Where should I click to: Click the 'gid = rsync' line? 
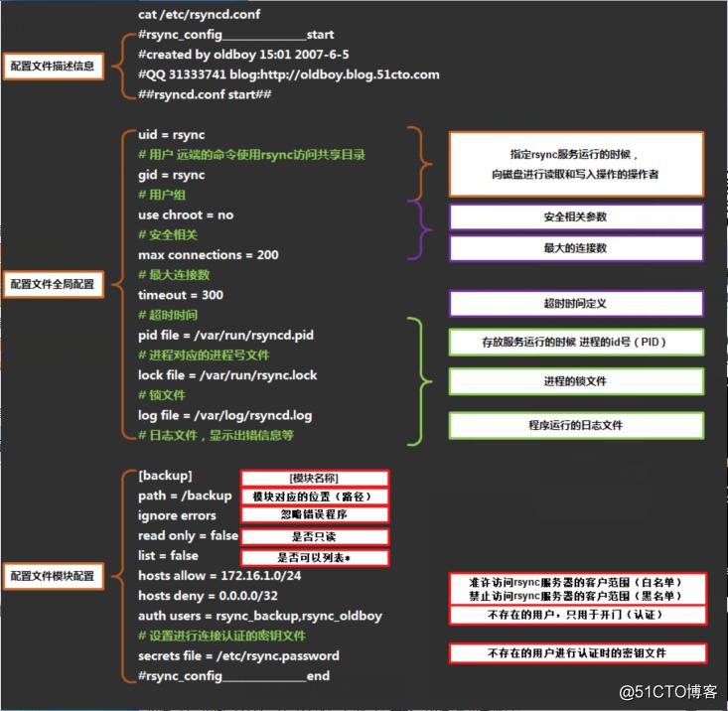tap(171, 175)
